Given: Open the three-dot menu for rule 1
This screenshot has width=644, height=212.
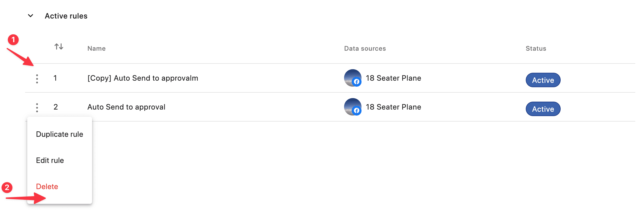Looking at the screenshot, I should pyautogui.click(x=37, y=79).
